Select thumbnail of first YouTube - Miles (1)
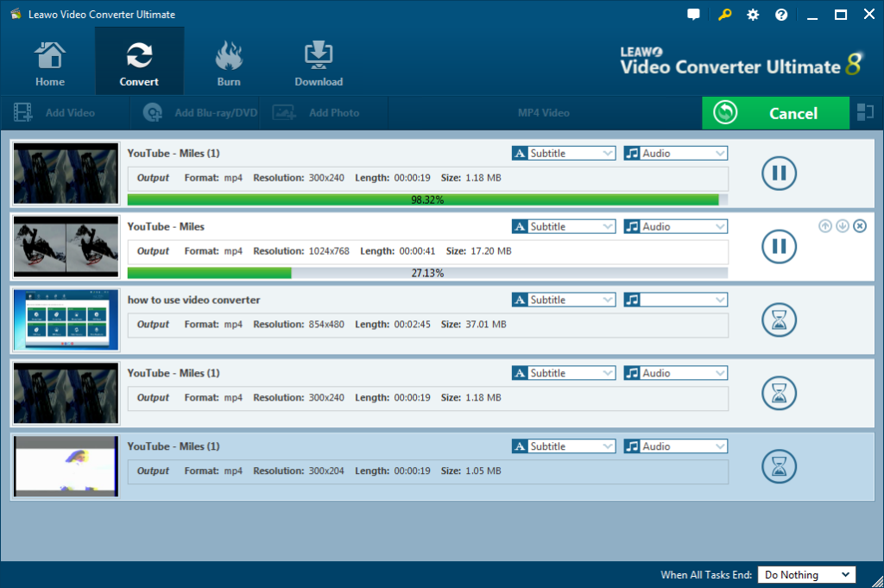 coord(66,173)
